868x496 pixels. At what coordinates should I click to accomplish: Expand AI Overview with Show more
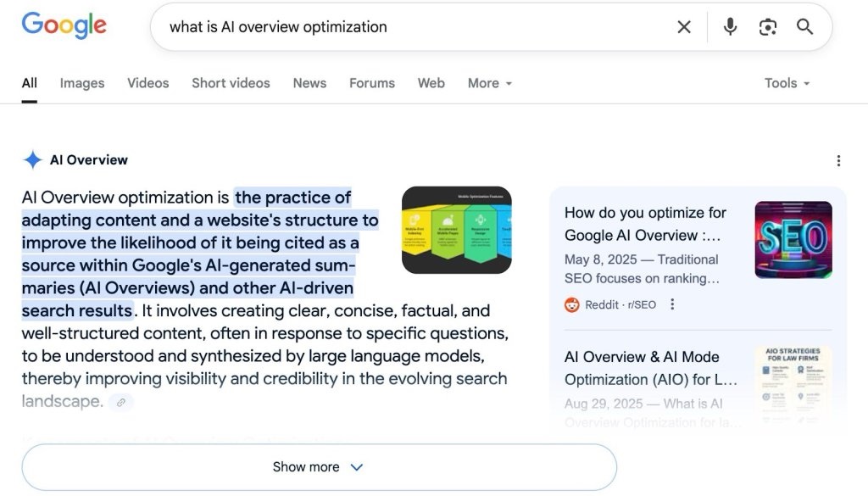tap(318, 466)
